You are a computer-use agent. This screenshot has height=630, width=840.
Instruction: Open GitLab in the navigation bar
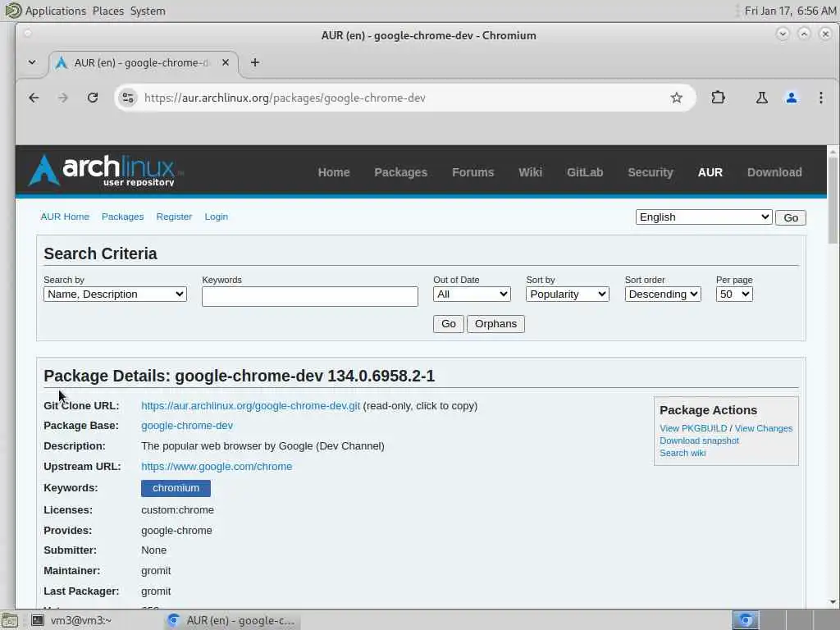[585, 172]
